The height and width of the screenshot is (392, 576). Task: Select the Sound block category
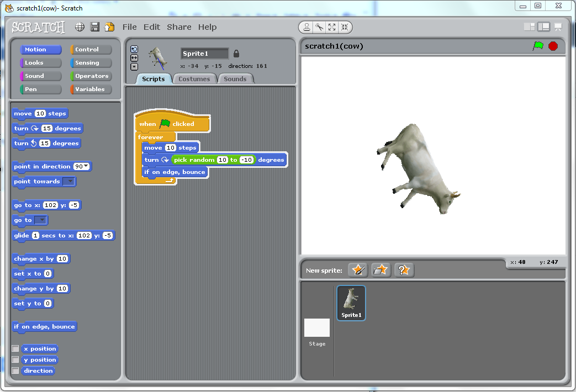tap(41, 76)
